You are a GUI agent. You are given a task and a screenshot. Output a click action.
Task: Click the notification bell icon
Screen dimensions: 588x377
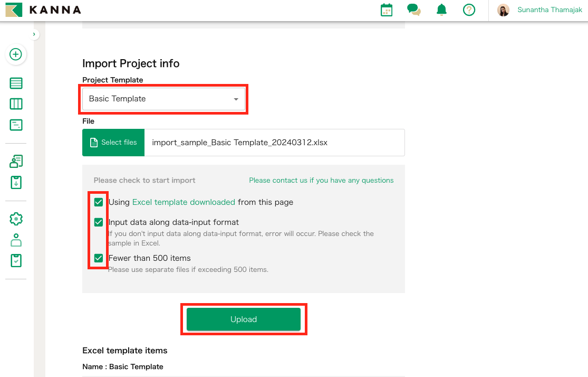[x=441, y=10]
